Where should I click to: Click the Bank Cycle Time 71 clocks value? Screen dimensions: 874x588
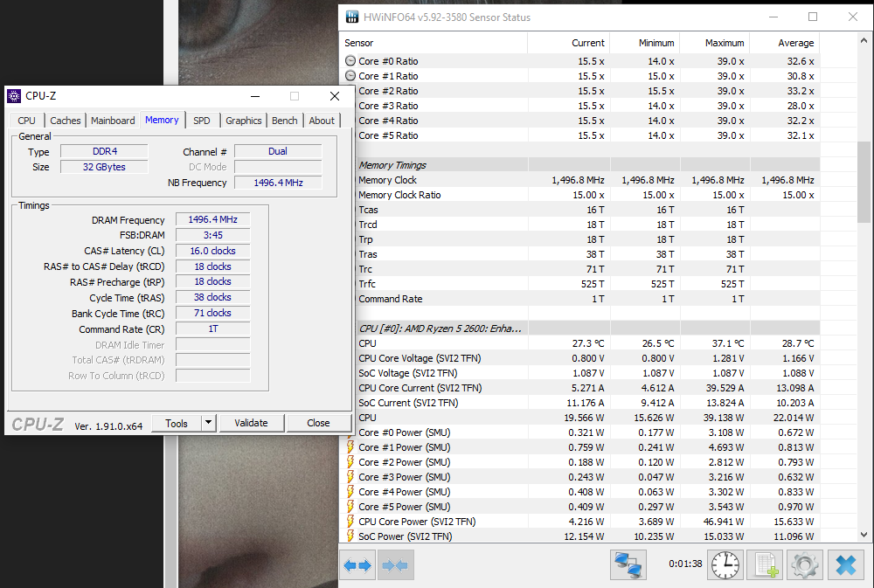pyautogui.click(x=213, y=314)
